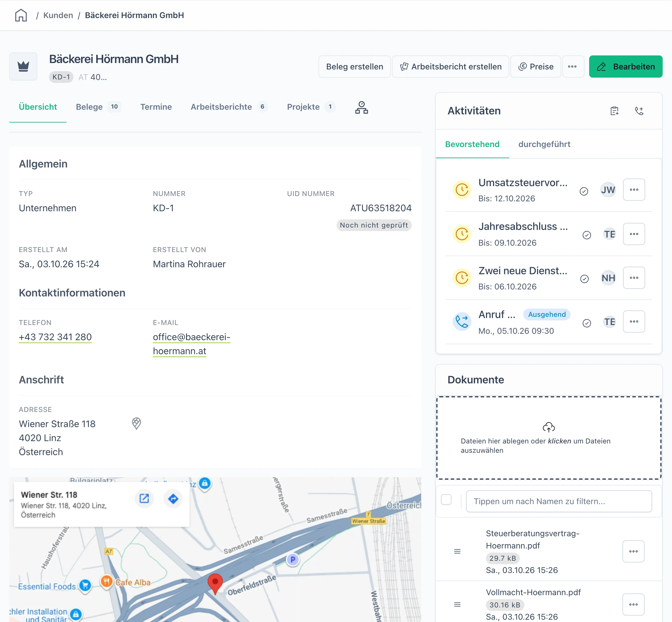Open the Preise button
The height and width of the screenshot is (622, 672).
click(x=536, y=67)
